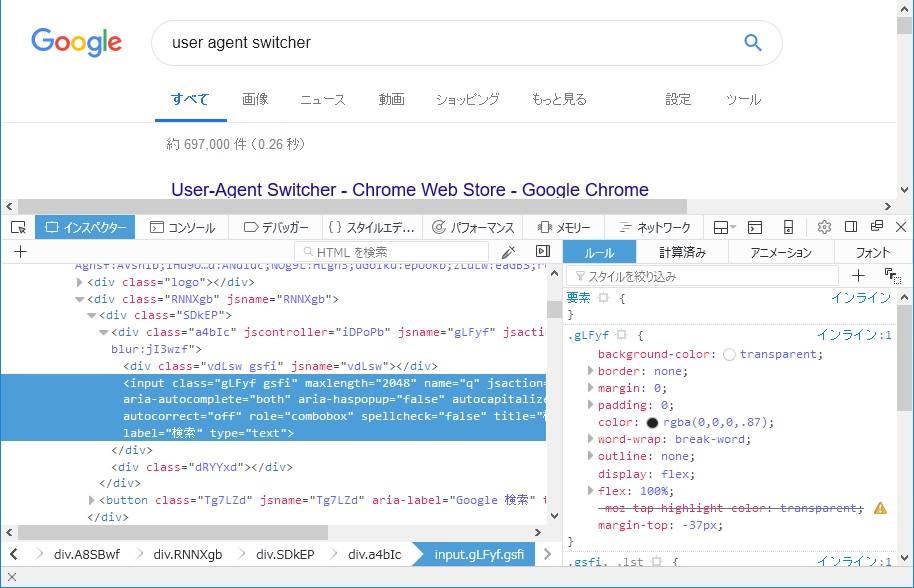Add a new CSS rule
The image size is (914, 588).
click(x=858, y=276)
